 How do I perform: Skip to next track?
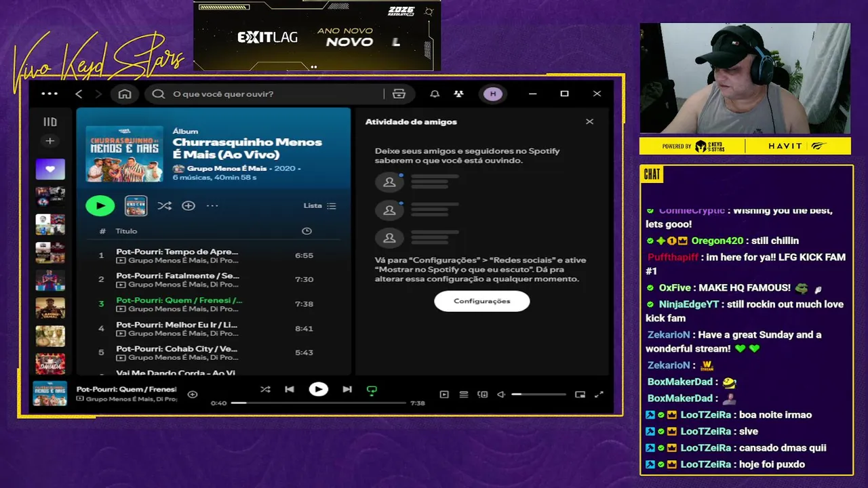[x=347, y=389]
